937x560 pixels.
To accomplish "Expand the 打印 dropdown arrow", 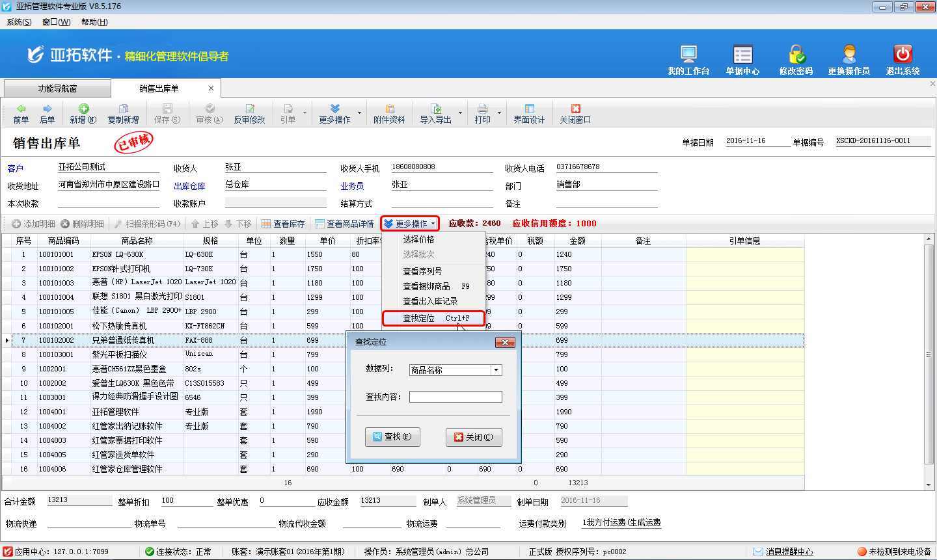I will pyautogui.click(x=500, y=113).
